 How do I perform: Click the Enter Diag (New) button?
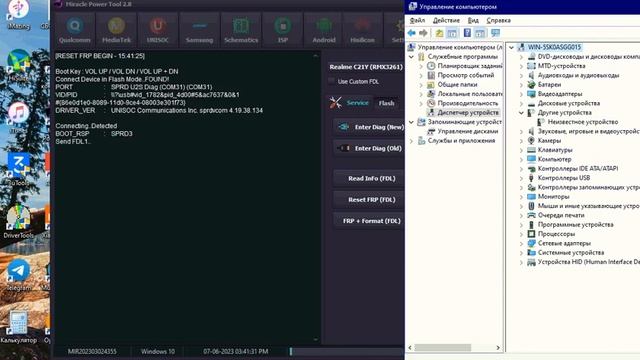point(369,127)
